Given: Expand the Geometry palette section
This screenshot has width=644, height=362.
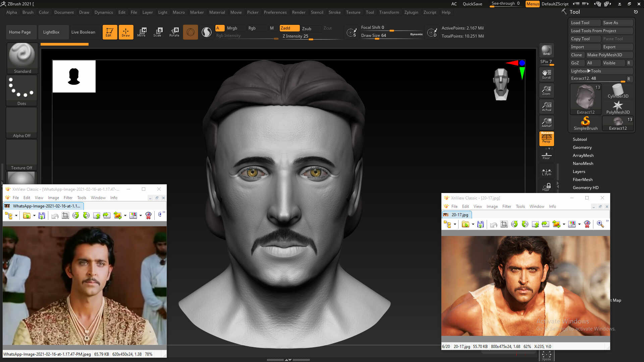Looking at the screenshot, I should [x=582, y=147].
